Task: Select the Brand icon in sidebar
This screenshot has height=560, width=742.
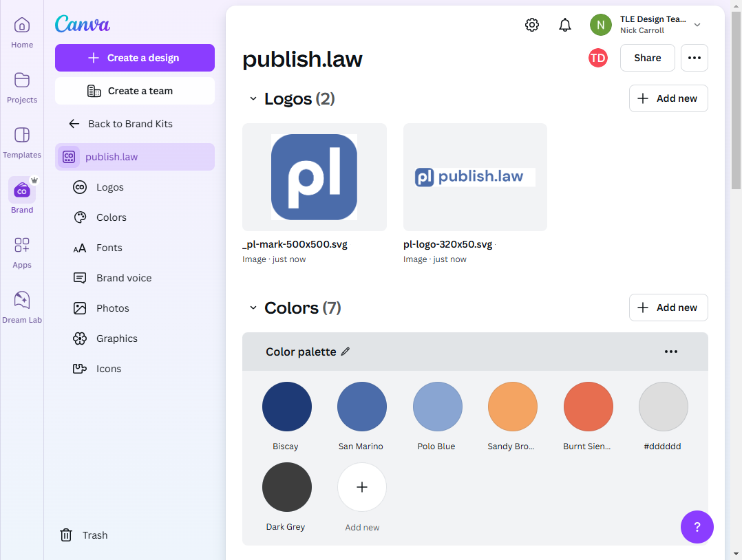Action: pos(22,190)
